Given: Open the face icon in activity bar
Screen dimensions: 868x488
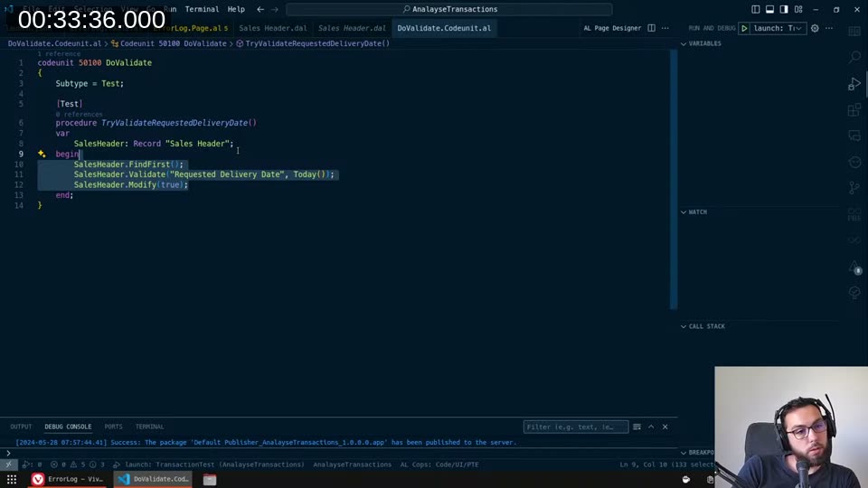Looking at the screenshot, I should (854, 162).
